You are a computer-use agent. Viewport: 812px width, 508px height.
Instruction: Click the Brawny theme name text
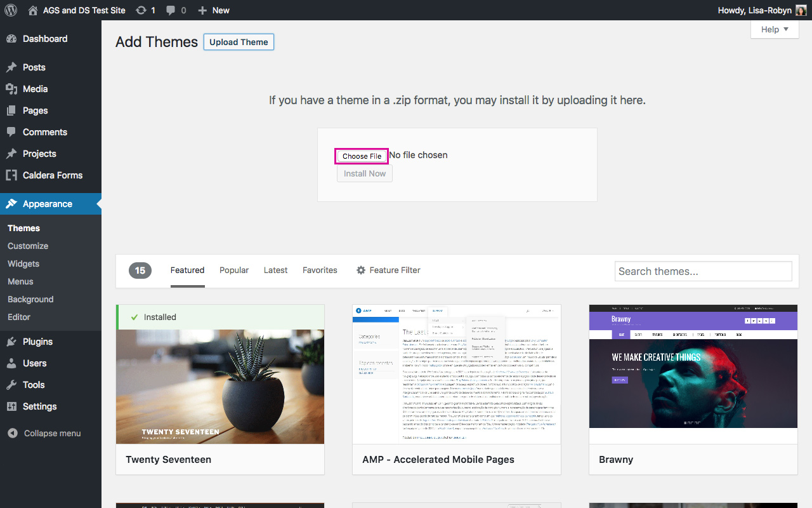616,459
